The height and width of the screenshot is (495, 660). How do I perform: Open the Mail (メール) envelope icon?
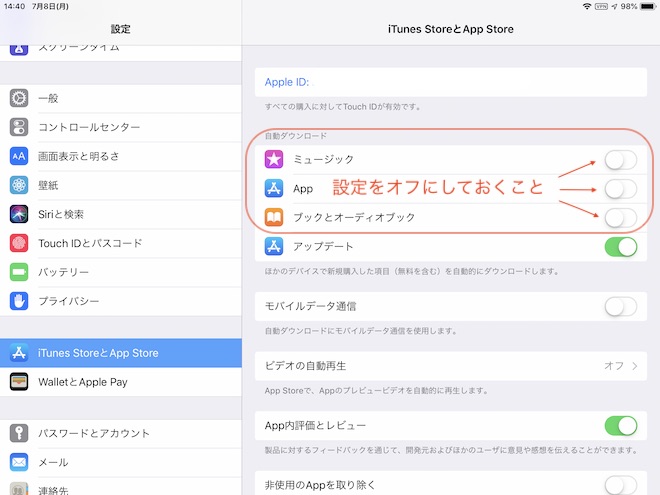coord(19,462)
